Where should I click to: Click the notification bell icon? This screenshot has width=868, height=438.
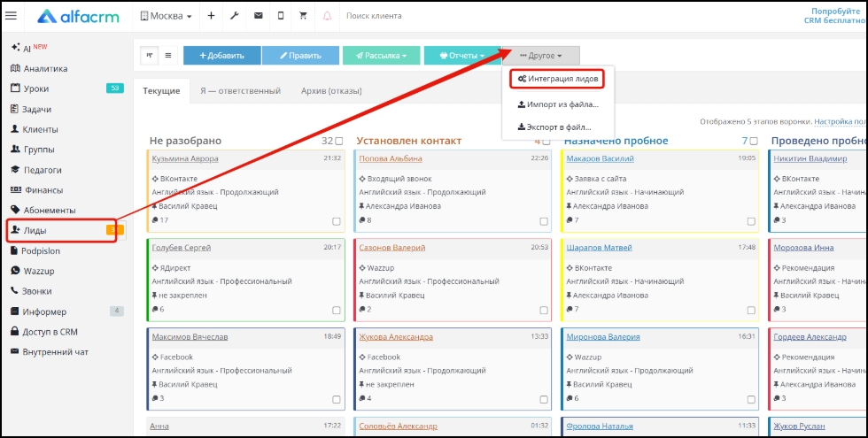328,16
